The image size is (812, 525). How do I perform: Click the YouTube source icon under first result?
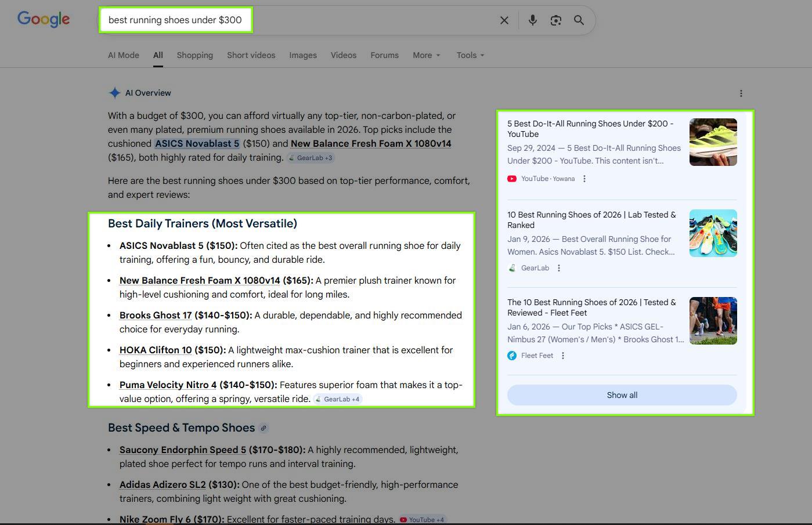tap(512, 179)
